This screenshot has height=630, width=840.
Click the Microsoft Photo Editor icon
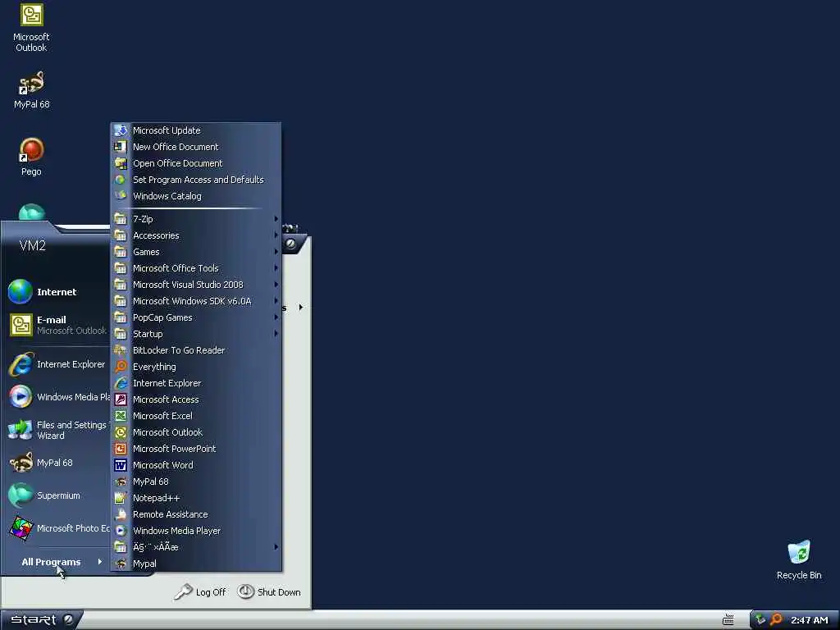pos(21,528)
